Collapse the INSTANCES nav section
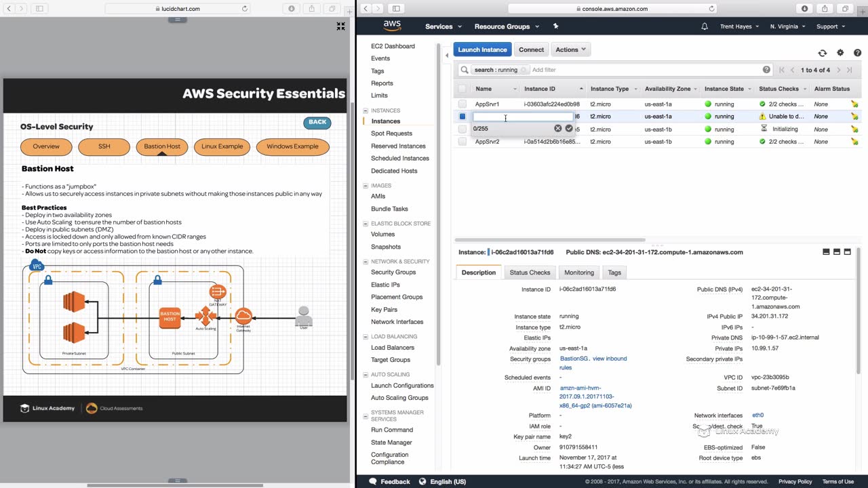The height and width of the screenshot is (488, 868). 366,110
